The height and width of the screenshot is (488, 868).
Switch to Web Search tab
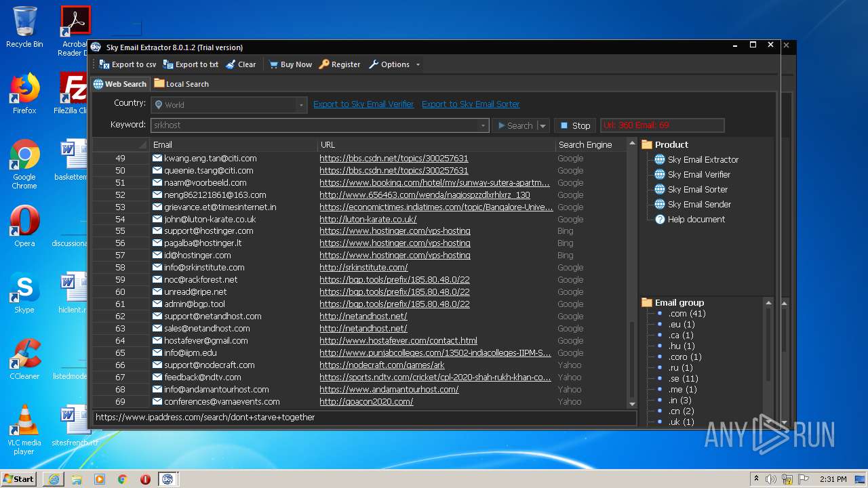point(120,84)
